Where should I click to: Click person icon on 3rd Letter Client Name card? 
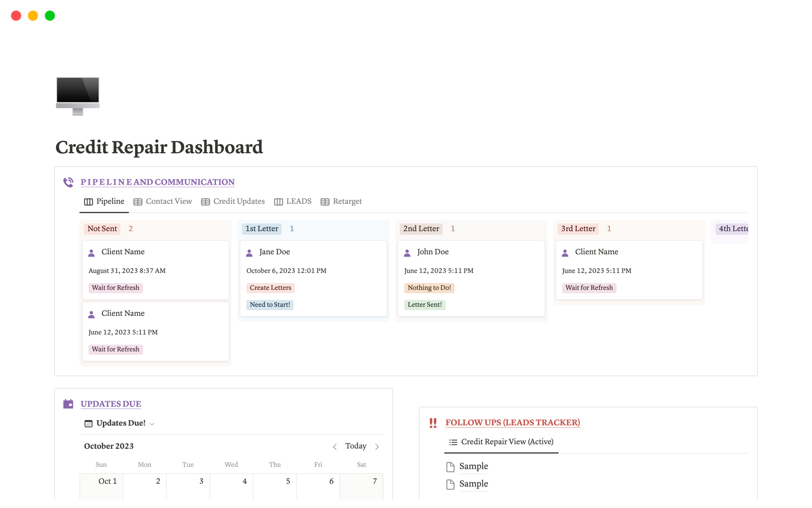pos(565,253)
